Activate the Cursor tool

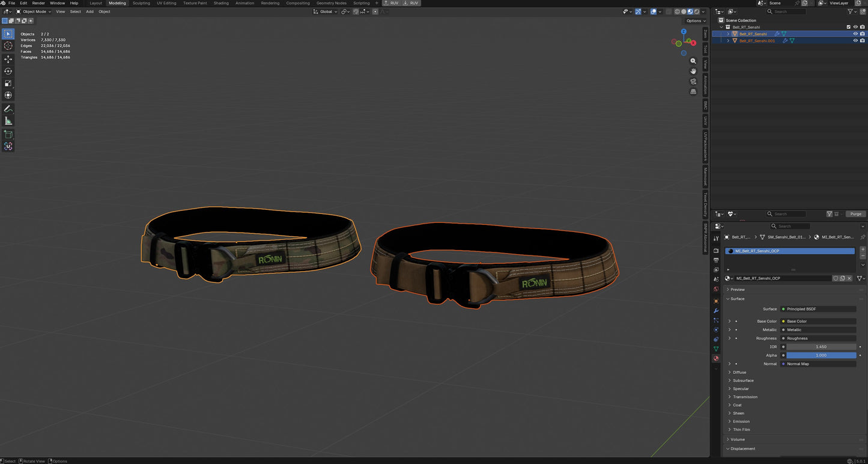(8, 46)
